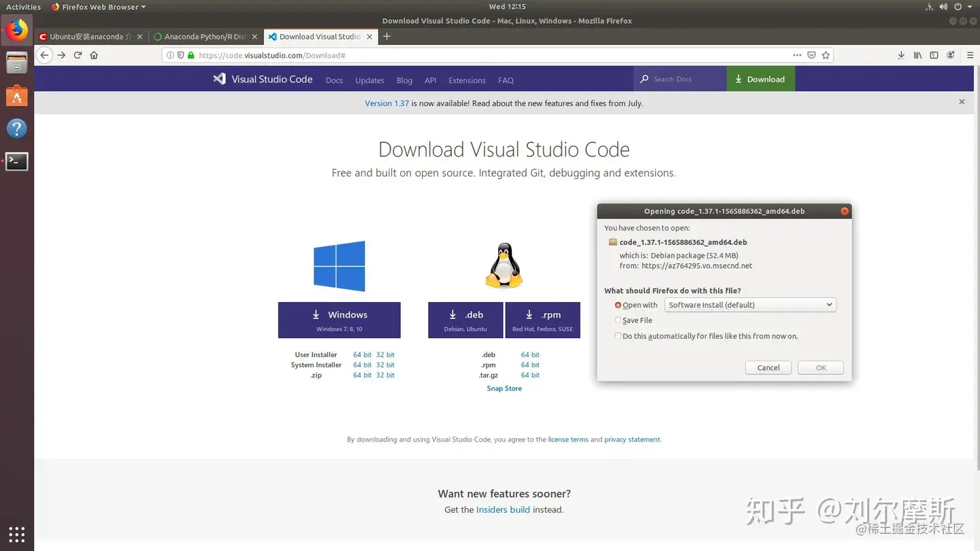Open the license terms link
This screenshot has height=551, width=980.
pyautogui.click(x=568, y=439)
